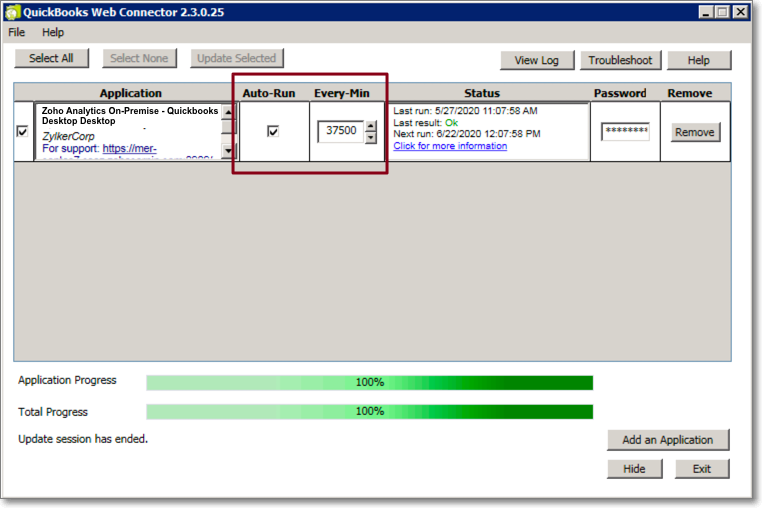Close the Web Connector window
Viewport: 762px width, 508px height.
740,12
